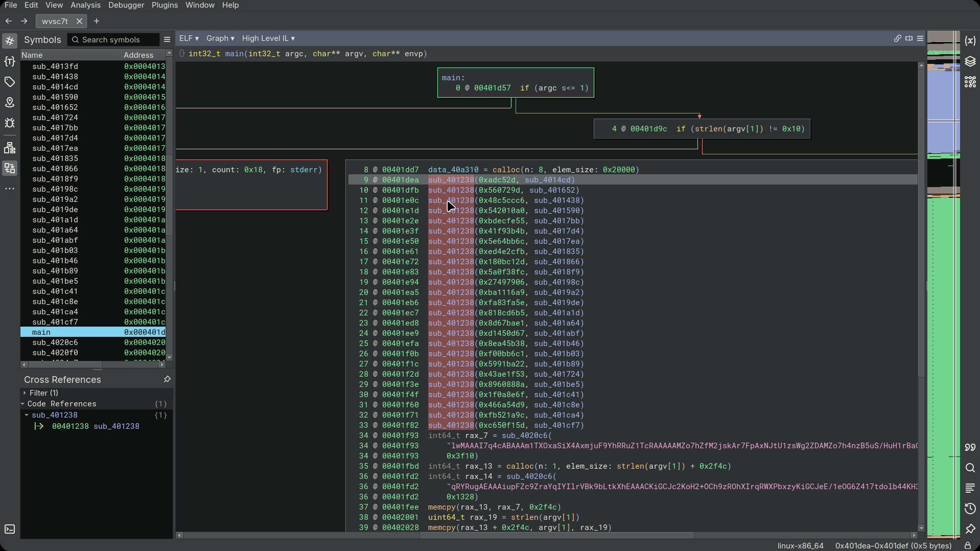Open the Graph view type dropdown
The image size is (980, 551).
pos(220,38)
